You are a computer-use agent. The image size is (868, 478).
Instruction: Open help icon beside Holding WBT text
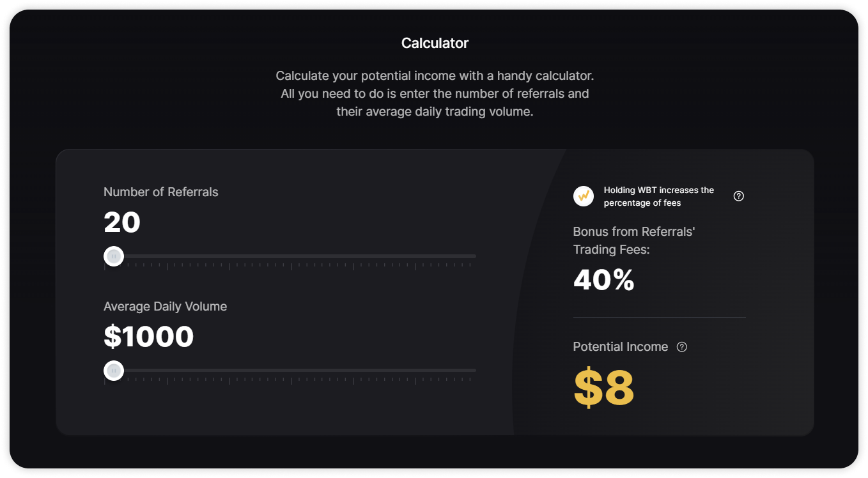(739, 196)
